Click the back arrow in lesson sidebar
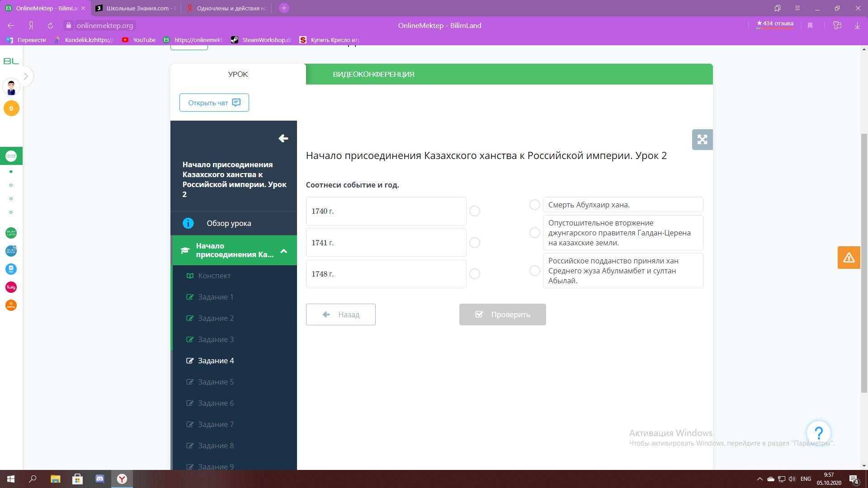This screenshot has width=868, height=488. click(x=283, y=139)
